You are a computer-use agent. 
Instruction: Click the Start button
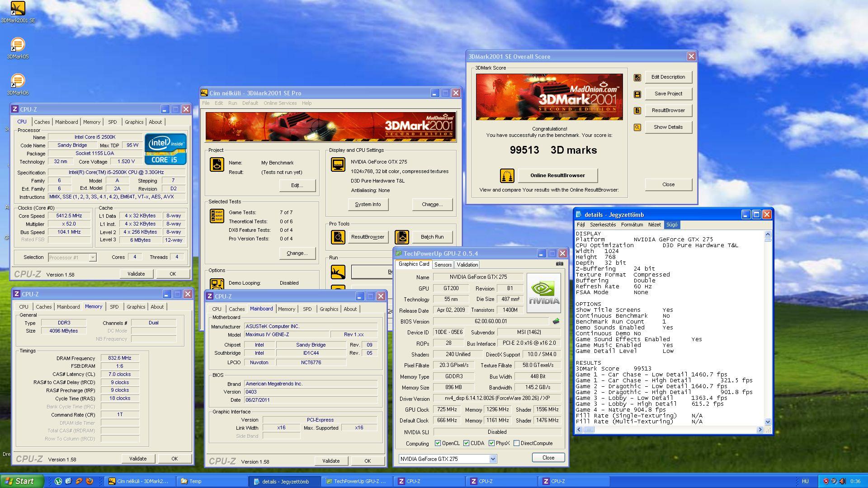coord(22,481)
